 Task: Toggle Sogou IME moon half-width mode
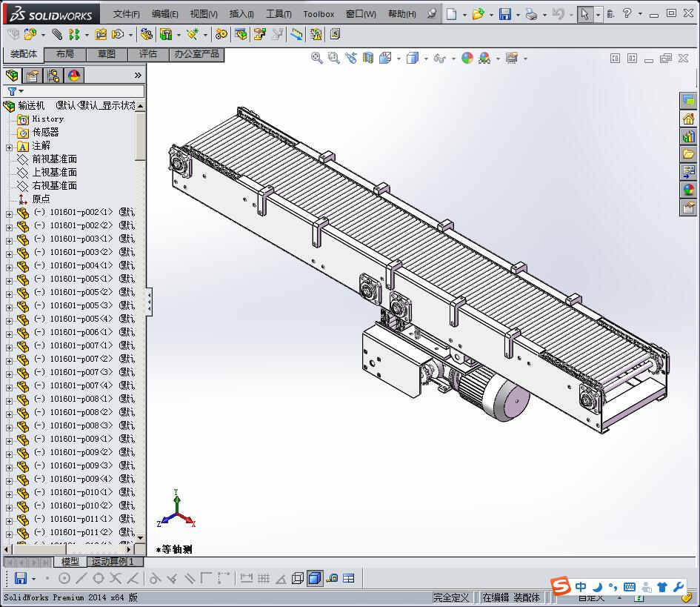[x=597, y=586]
